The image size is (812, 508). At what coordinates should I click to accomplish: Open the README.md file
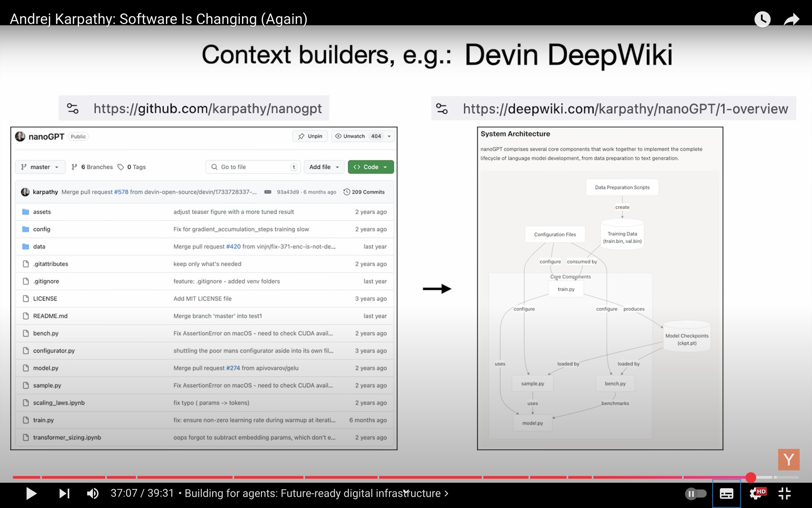point(50,316)
